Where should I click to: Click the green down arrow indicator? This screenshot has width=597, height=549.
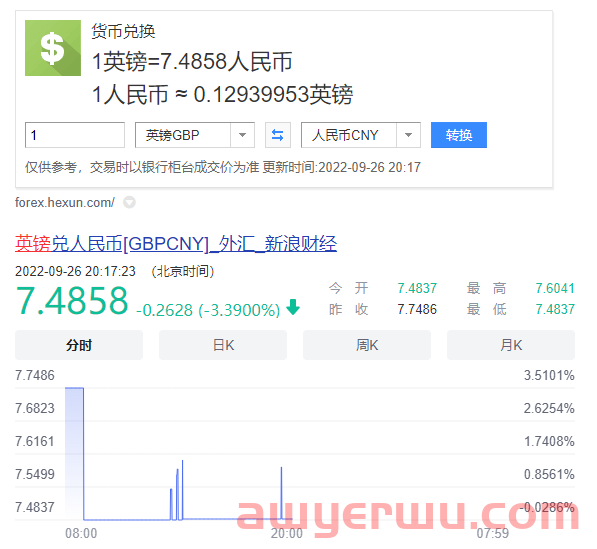(x=293, y=307)
